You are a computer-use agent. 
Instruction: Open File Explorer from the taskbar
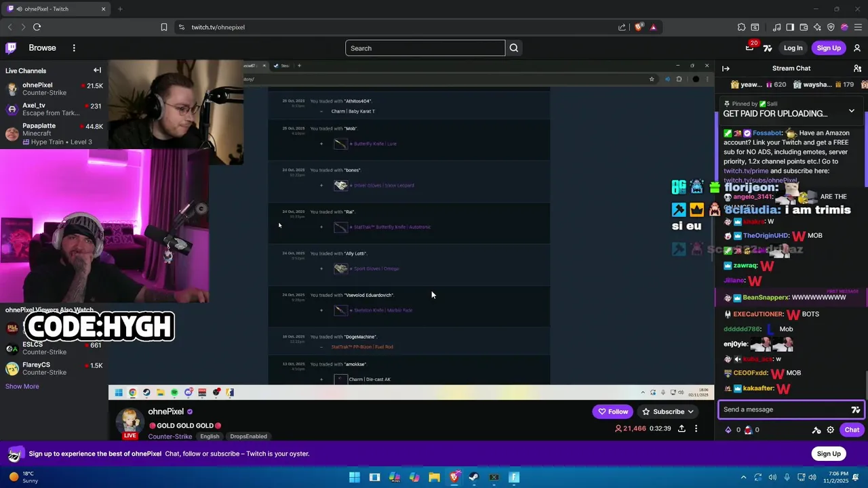pos(434,477)
